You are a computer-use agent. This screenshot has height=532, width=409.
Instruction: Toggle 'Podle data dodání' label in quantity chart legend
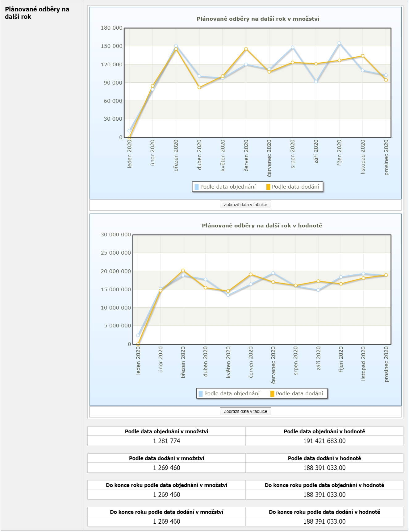point(295,187)
